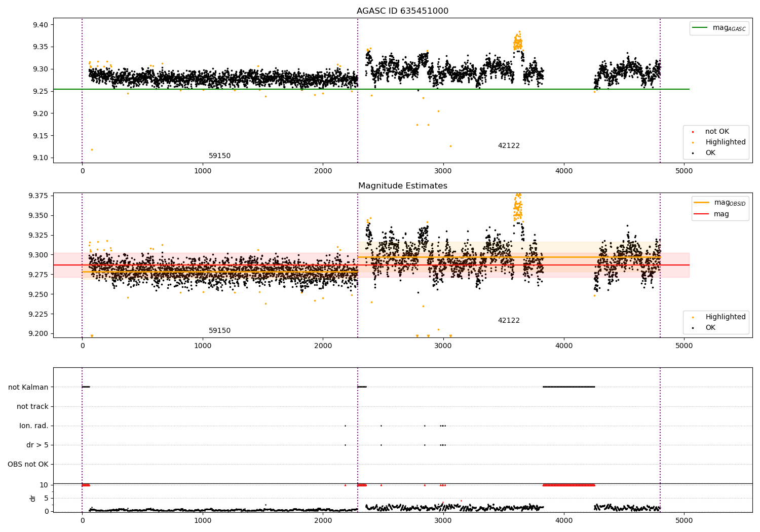This screenshot has width=760, height=532.
Task: Click the 59150 label in Magnitude Estimates plot
Action: tap(219, 331)
